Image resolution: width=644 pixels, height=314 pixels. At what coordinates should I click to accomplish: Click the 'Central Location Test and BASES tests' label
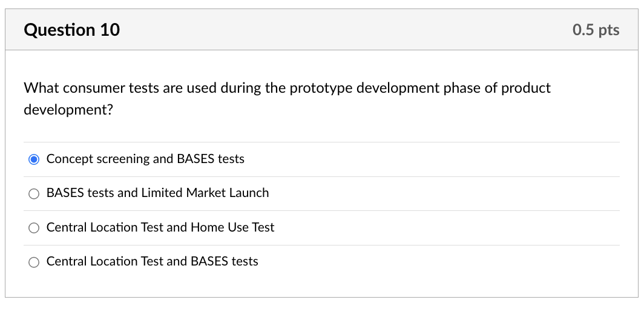click(x=152, y=261)
